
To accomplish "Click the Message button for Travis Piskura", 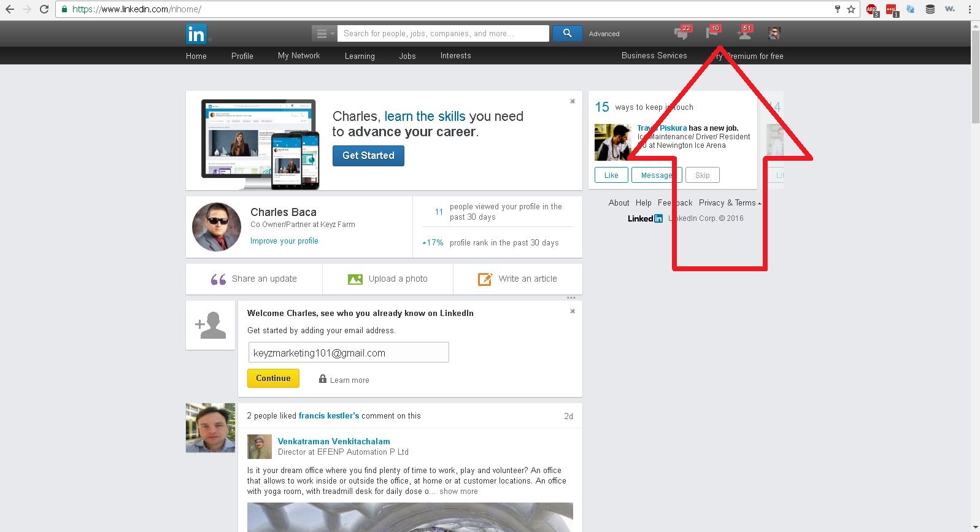I will (x=655, y=175).
